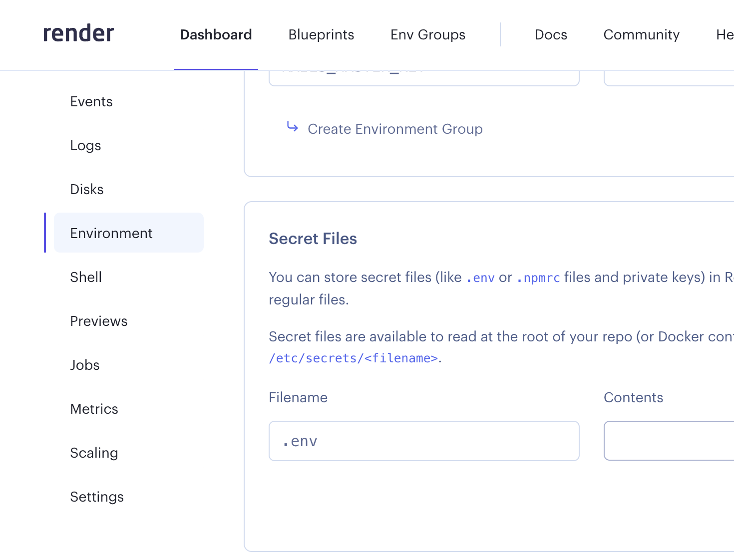This screenshot has width=734, height=560.
Task: View the Logs section
Action: point(85,146)
